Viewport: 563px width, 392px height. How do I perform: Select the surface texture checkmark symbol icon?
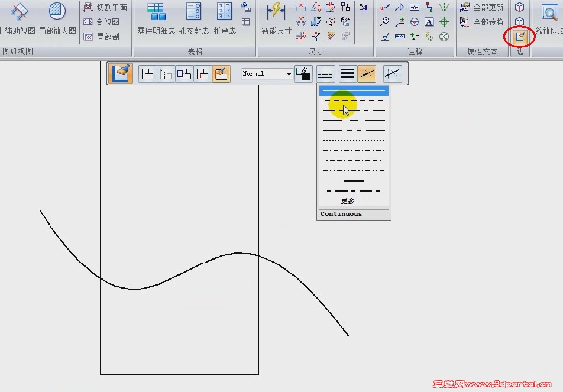point(385,37)
